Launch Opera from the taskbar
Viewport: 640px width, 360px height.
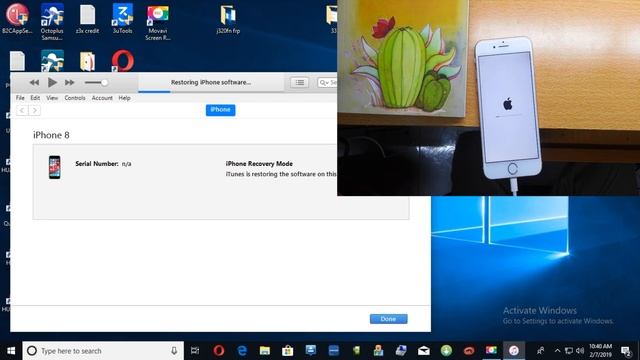point(219,351)
